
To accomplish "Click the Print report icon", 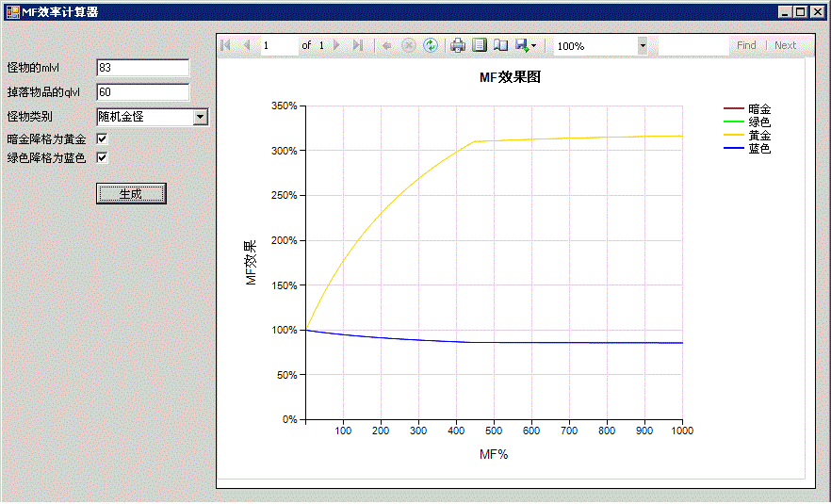I will pos(458,45).
